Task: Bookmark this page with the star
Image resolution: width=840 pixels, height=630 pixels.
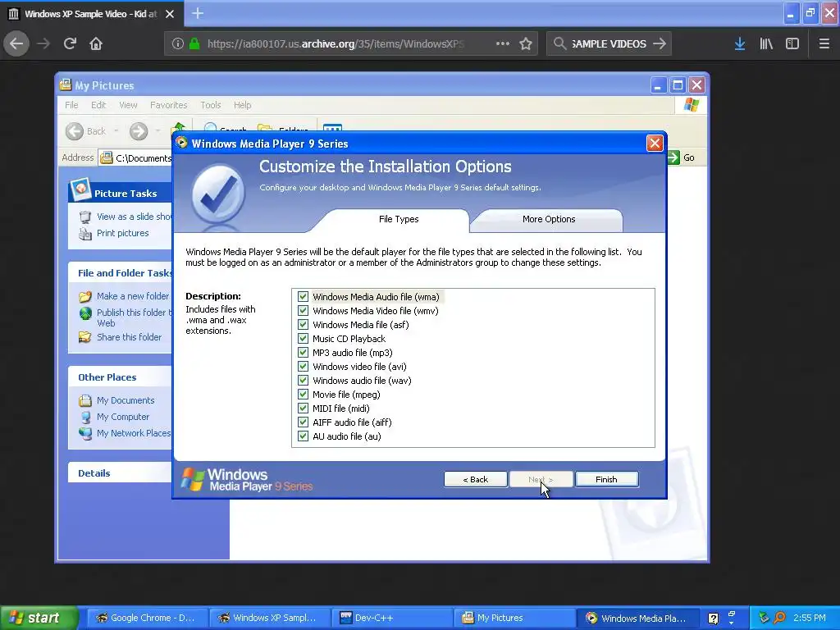Action: (526, 44)
